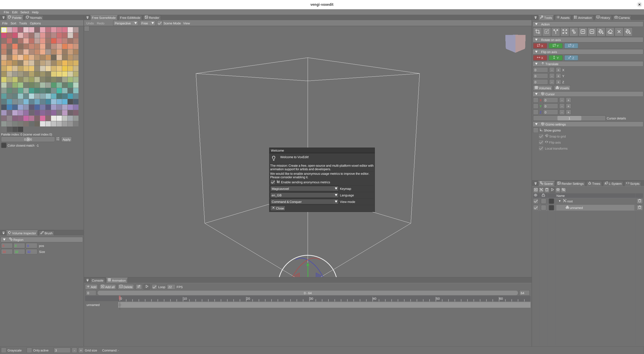Add a new node in Scene panel
This screenshot has height=354, width=644.
pos(536,190)
